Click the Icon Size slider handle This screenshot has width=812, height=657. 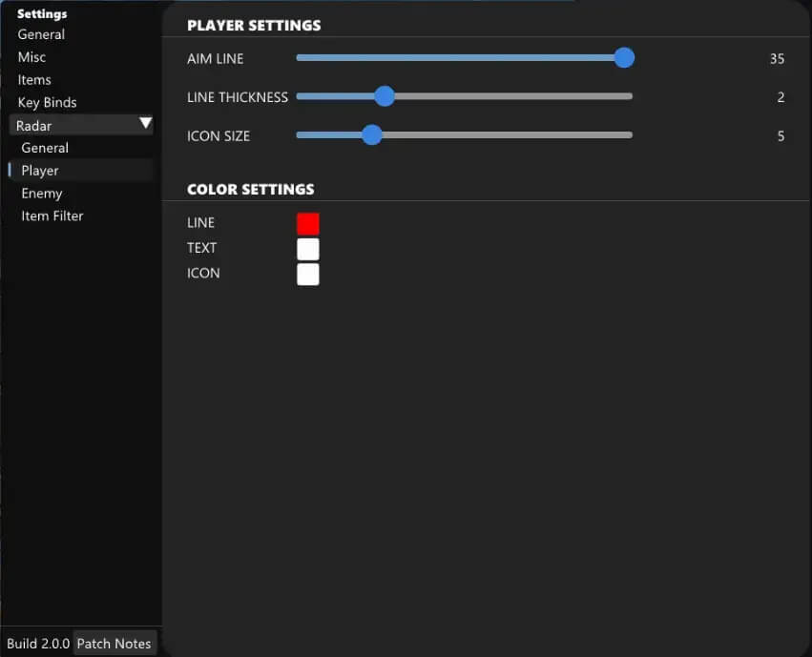[372, 135]
